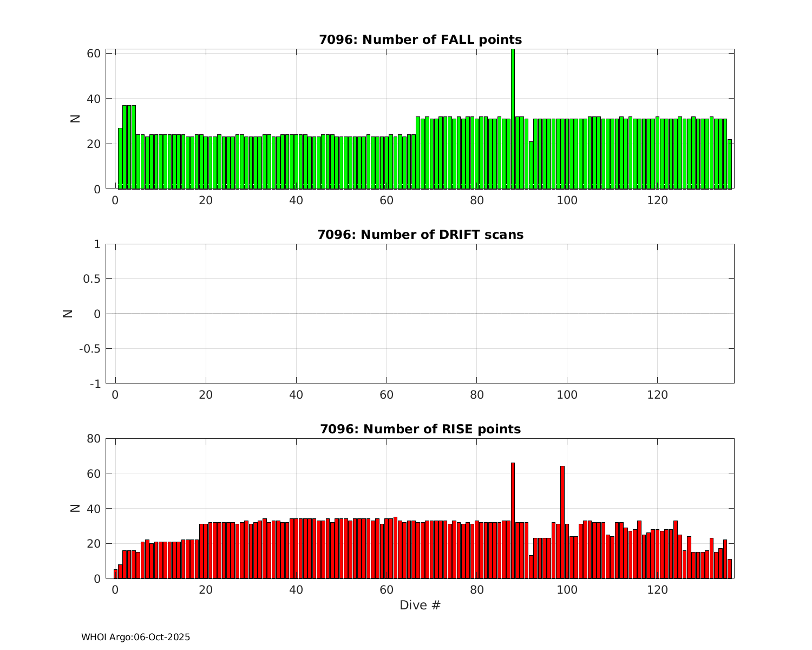Image resolution: width=812 pixels, height=650 pixels.
Task: Click the "80" y-axis tick label on the RISE chart
Action: pos(93,439)
